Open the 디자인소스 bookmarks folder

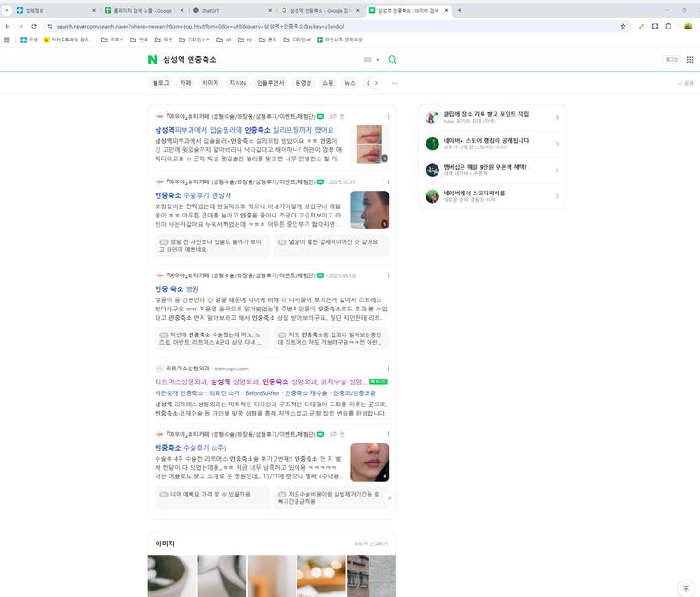point(194,40)
